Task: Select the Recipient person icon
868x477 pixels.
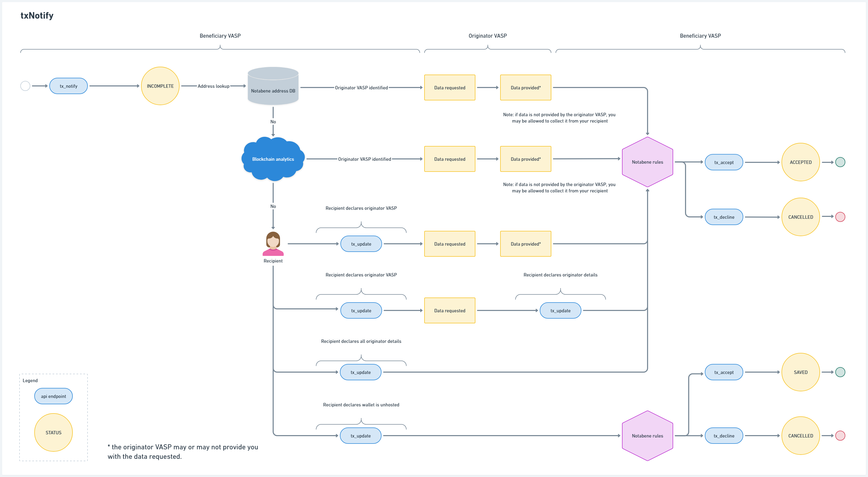Action: 273,244
